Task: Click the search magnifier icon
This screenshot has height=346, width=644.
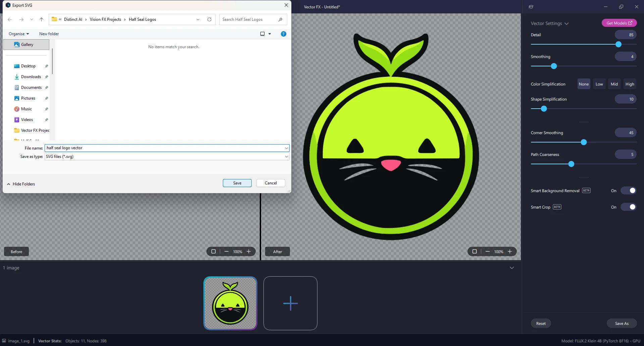Action: click(280, 19)
